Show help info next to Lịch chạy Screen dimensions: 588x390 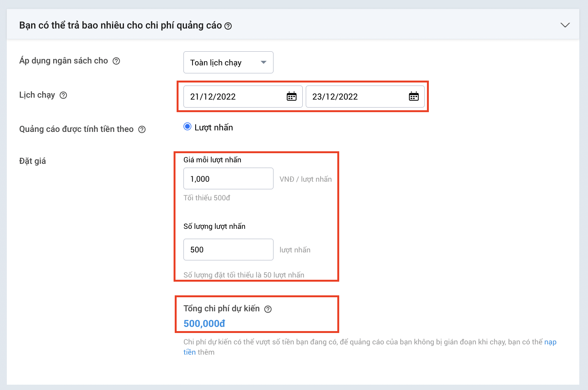(63, 95)
